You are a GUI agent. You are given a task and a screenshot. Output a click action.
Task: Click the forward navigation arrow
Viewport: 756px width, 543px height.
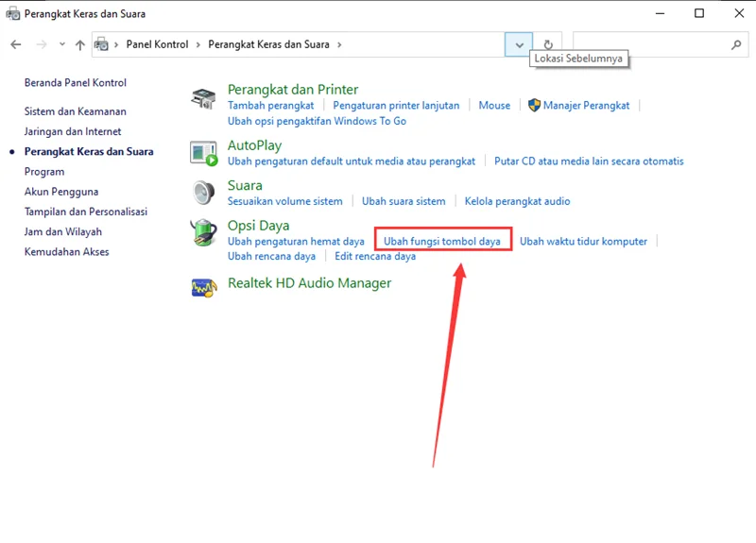point(42,44)
